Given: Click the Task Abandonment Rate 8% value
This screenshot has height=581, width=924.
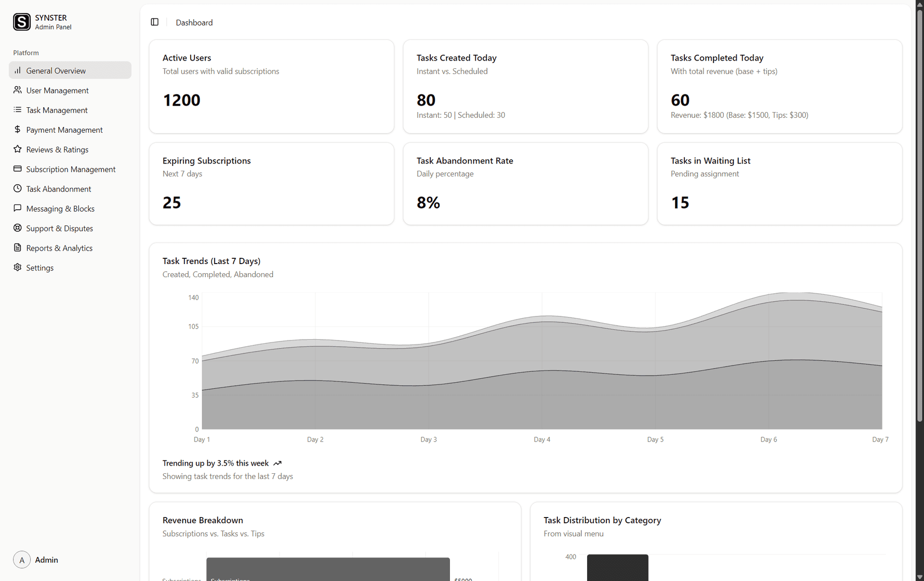Looking at the screenshot, I should [x=428, y=202].
